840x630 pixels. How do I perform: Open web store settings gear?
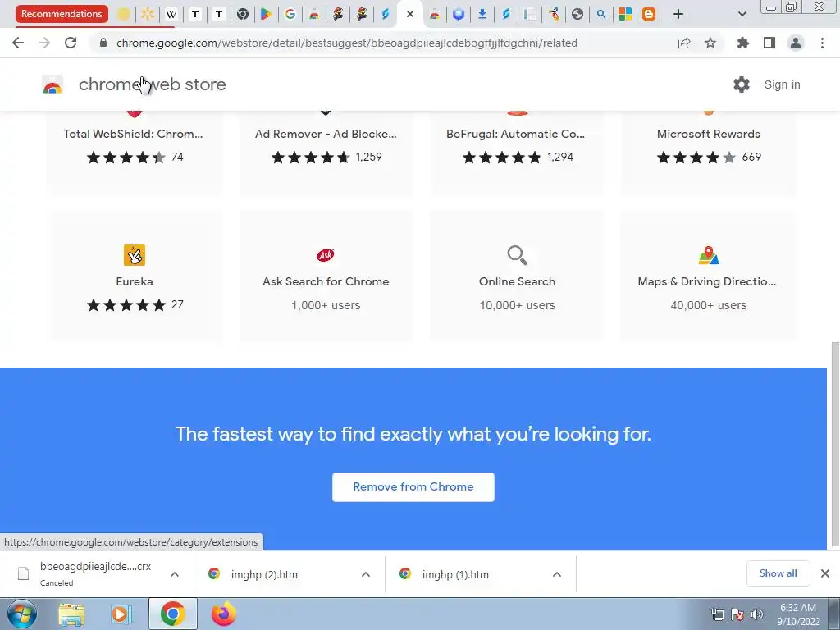pyautogui.click(x=742, y=84)
